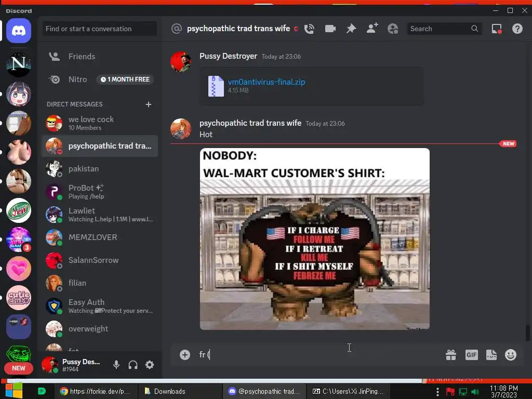The height and width of the screenshot is (399, 532).
Task: Click psychopathic trad trans wife's message avatar
Action: (x=180, y=129)
